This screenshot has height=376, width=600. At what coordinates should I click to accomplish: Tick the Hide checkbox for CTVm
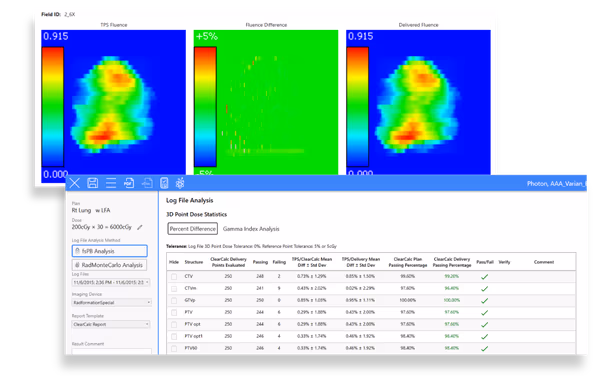174,289
